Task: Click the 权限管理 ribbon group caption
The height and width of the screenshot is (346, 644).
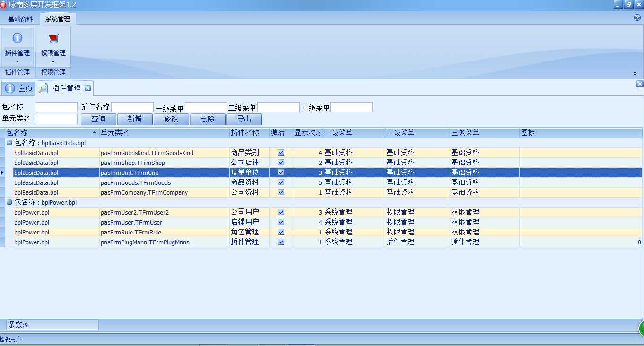Action: pyautogui.click(x=53, y=72)
